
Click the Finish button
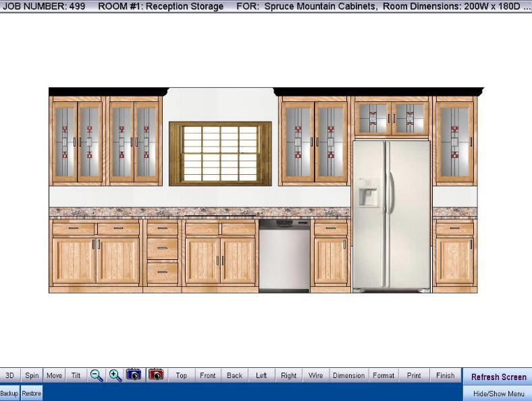pos(445,375)
